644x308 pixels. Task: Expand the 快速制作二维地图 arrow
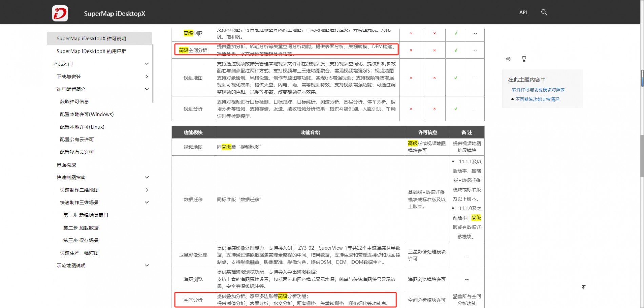pos(147,190)
